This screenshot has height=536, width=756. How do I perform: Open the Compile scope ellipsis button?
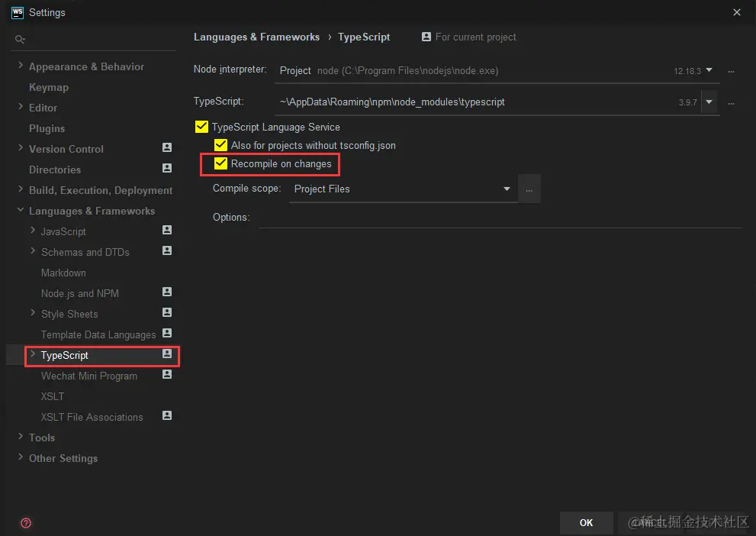pos(529,189)
